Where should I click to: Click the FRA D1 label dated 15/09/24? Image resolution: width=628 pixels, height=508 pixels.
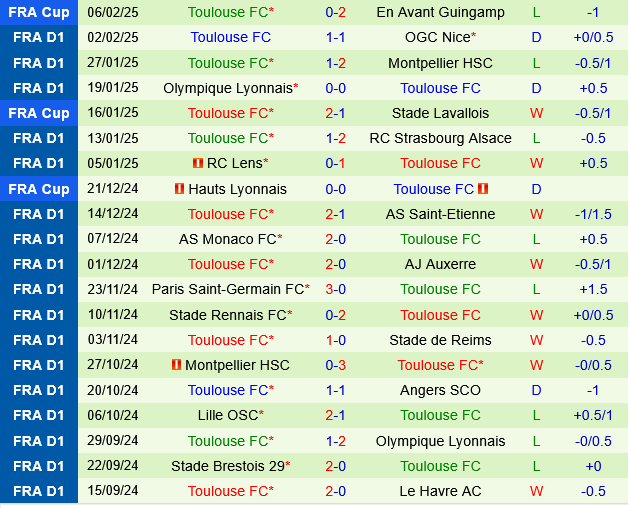39,491
